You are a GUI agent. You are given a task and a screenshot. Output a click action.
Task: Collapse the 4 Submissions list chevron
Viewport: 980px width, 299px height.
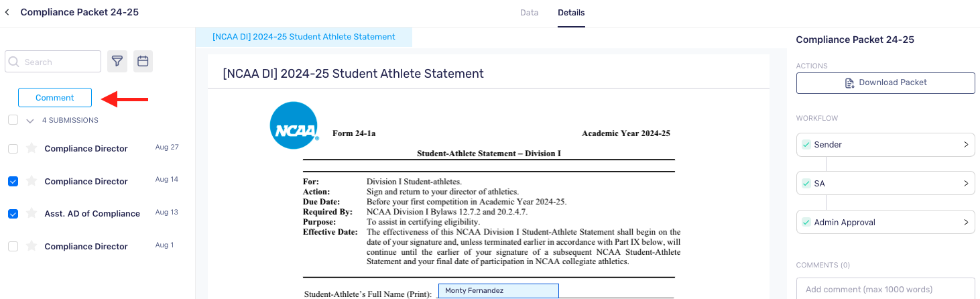click(29, 121)
